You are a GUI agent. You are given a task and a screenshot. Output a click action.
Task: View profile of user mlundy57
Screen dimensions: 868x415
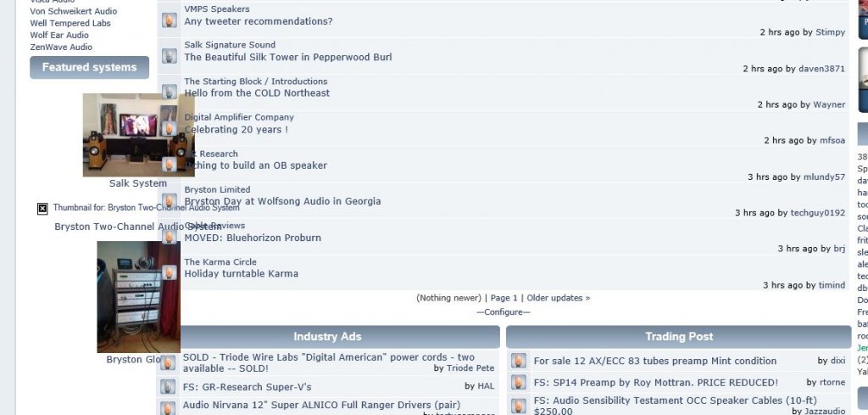[824, 177]
